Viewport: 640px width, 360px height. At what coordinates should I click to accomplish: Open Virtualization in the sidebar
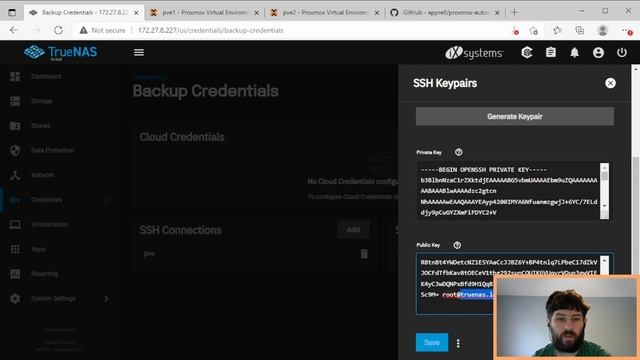click(49, 224)
